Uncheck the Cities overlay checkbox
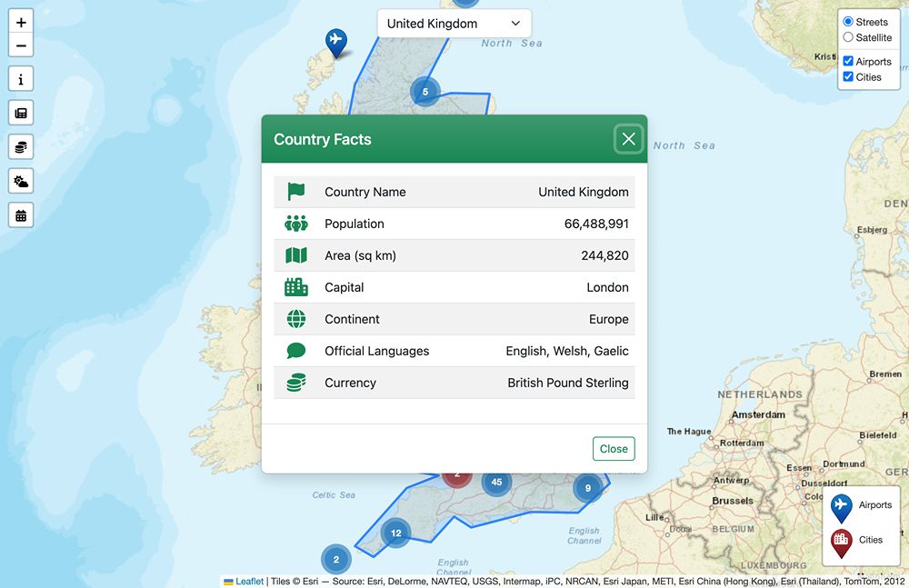This screenshot has height=588, width=909. [848, 77]
